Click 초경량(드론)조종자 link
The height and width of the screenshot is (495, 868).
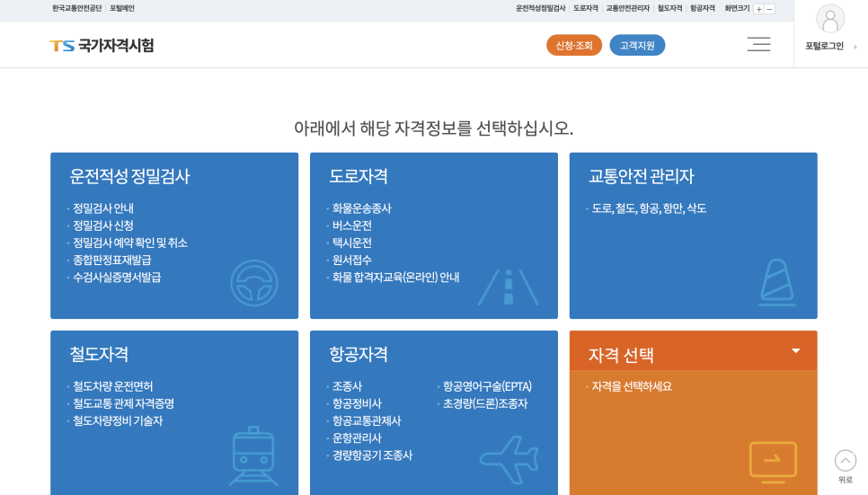(485, 403)
